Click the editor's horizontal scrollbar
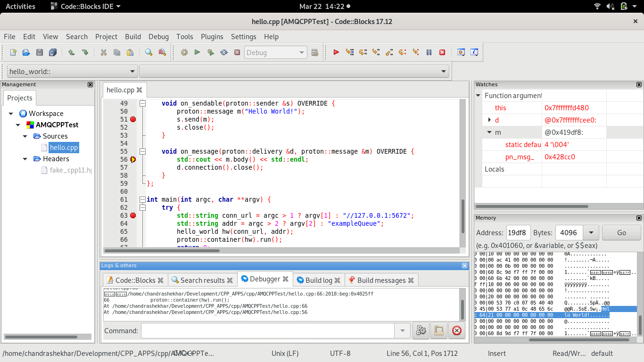The height and width of the screenshot is (362, 644). pyautogui.click(x=162, y=250)
